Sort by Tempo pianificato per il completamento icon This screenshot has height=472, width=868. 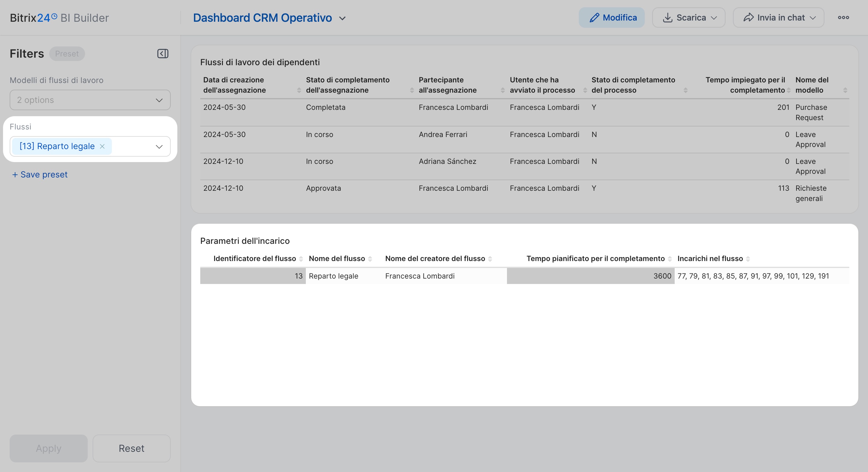pyautogui.click(x=670, y=259)
